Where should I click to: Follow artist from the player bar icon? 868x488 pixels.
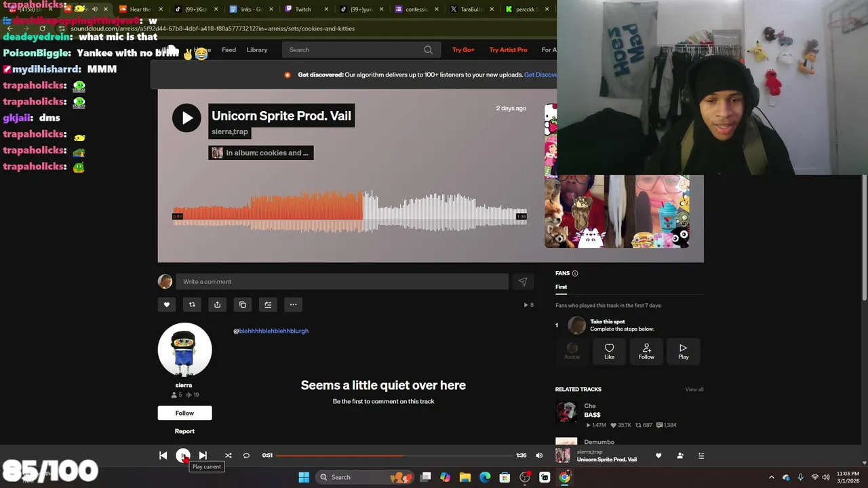[680, 455]
